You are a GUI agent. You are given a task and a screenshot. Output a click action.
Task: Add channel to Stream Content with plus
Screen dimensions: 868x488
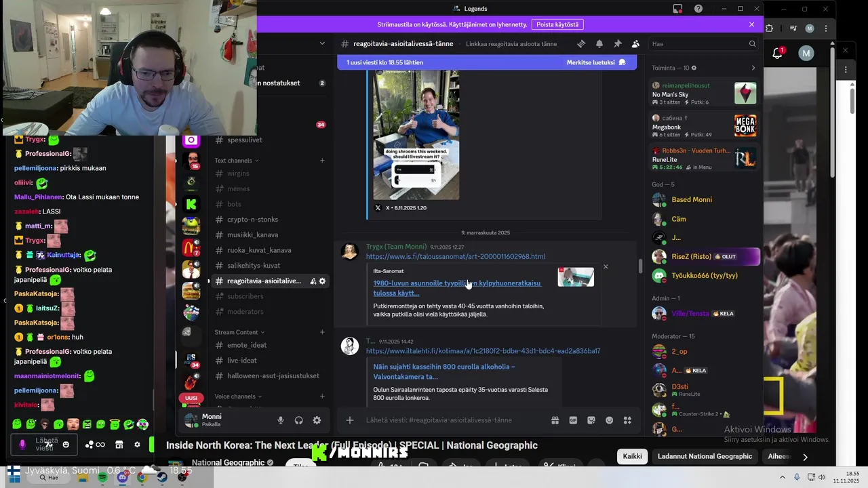click(x=322, y=332)
